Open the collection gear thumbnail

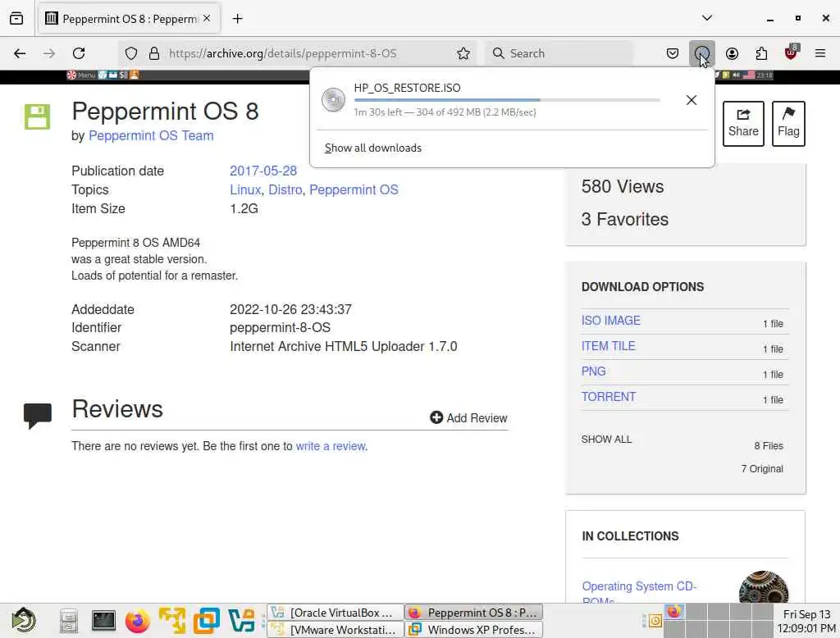tap(764, 588)
